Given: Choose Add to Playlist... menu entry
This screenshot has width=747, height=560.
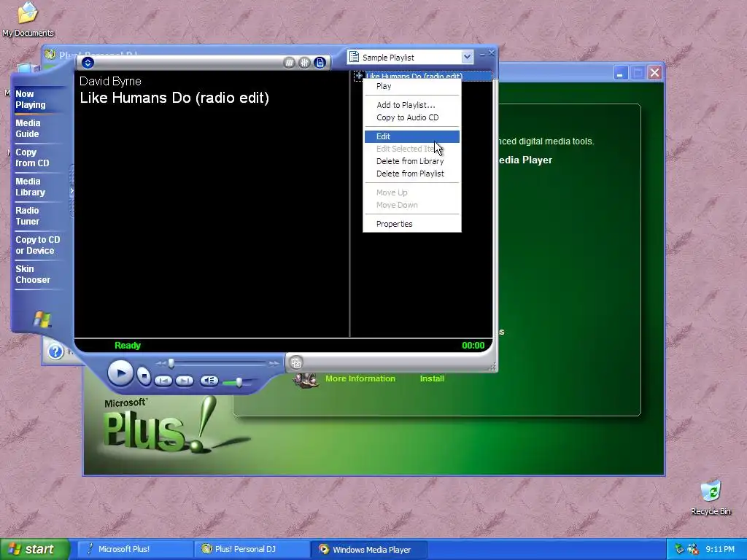Looking at the screenshot, I should click(x=412, y=105).
